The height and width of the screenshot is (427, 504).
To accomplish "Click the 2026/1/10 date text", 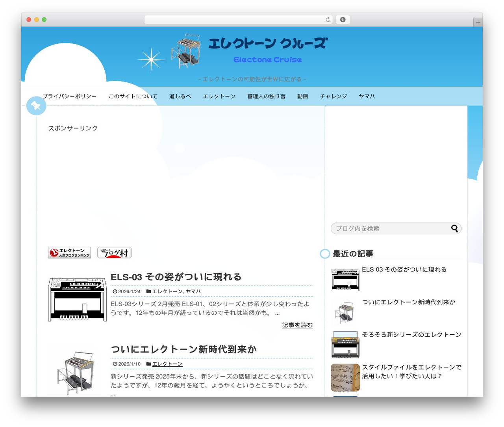I will click(x=129, y=364).
